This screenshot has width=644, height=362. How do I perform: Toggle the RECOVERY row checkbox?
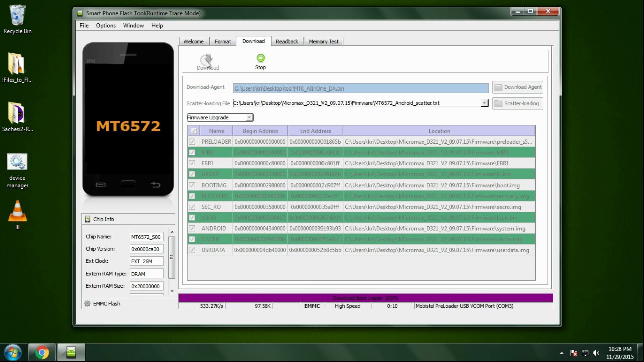coord(192,196)
